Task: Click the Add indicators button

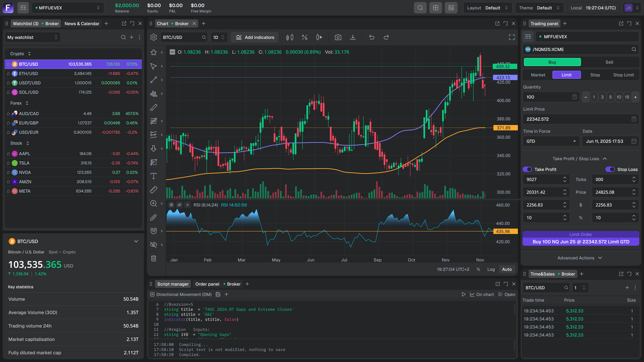Action: point(255,37)
